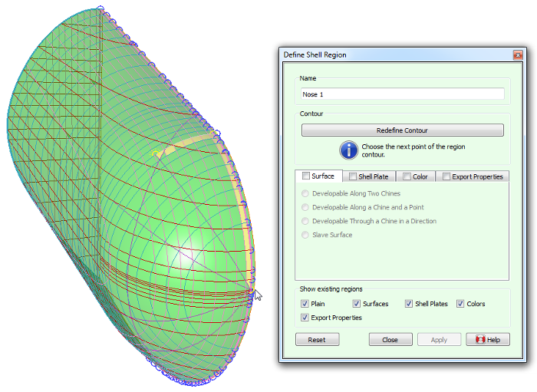Viewport: 537px width, 392px height.
Task: Switch to the Surface tab
Action: click(x=322, y=176)
